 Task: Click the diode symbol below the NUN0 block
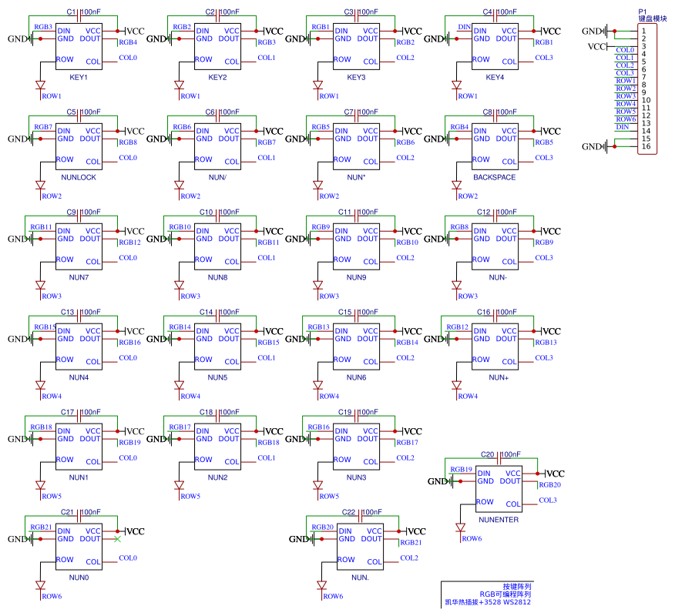pyautogui.click(x=40, y=586)
